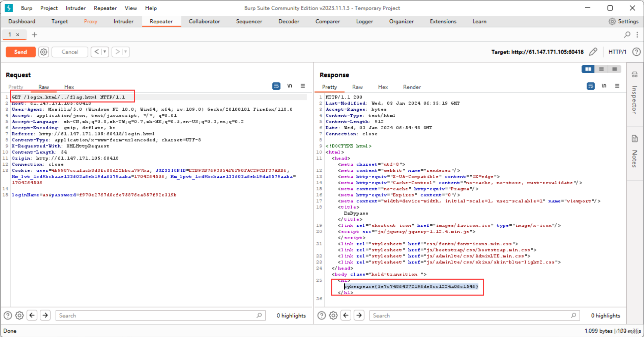
Task: Open tab bar three-dot options menu
Action: tap(637, 35)
